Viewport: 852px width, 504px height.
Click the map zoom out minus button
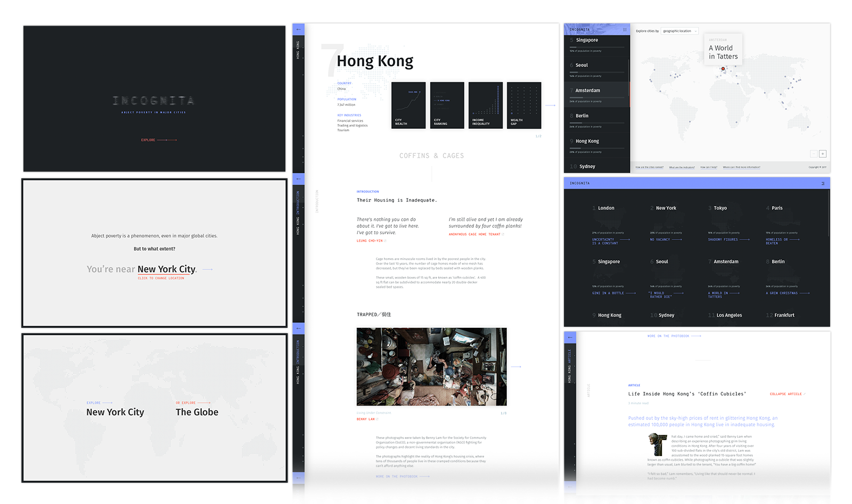coord(814,154)
